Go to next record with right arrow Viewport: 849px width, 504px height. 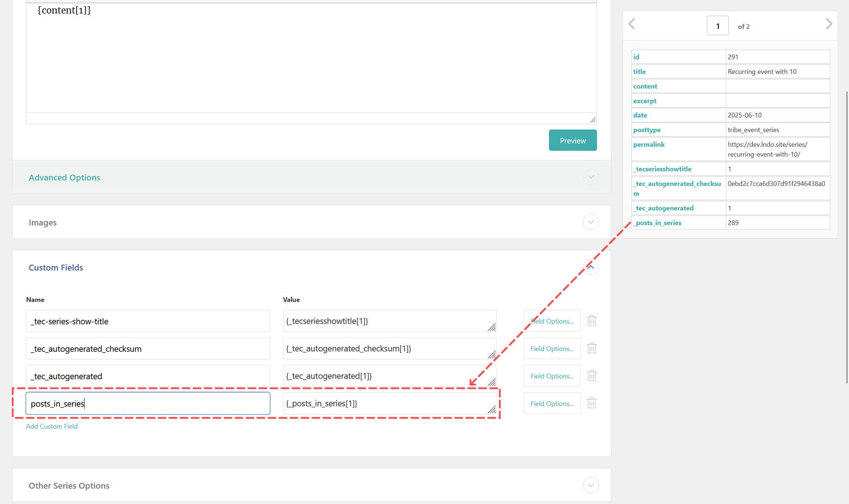click(829, 24)
